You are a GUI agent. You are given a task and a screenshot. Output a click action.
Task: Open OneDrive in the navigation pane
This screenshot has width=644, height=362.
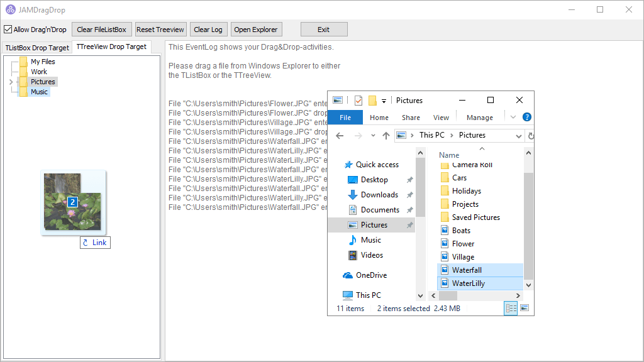point(371,275)
